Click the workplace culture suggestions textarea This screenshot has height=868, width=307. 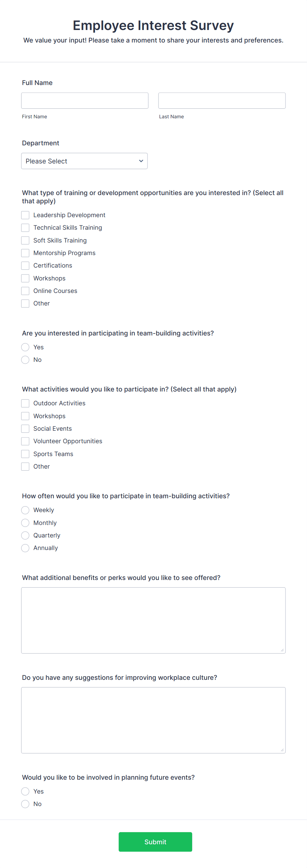153,719
